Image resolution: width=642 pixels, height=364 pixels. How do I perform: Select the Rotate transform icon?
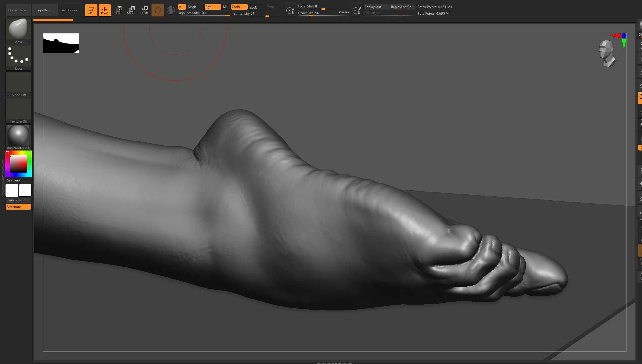144,10
